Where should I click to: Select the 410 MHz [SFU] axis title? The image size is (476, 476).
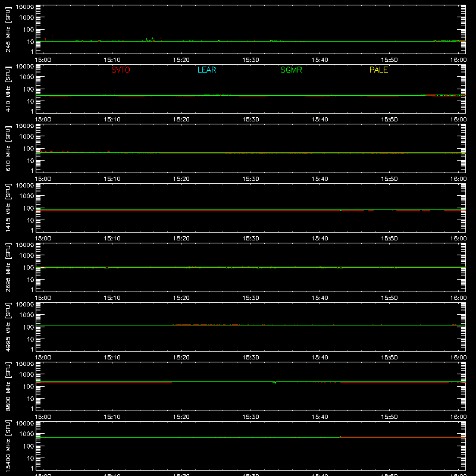(8, 89)
